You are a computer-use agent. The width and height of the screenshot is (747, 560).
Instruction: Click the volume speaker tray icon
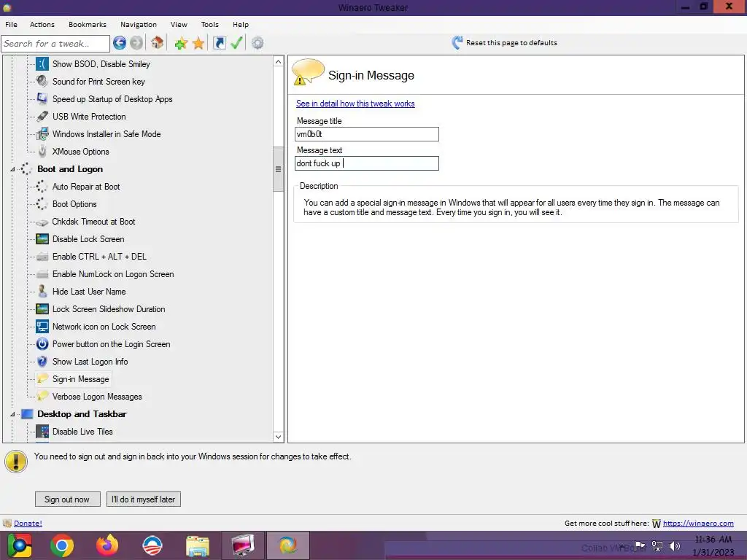pyautogui.click(x=675, y=546)
